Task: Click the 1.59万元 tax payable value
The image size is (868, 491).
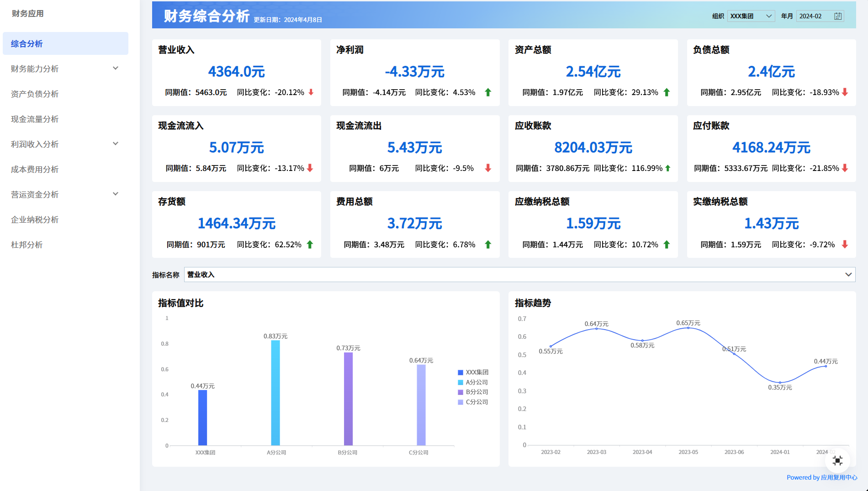Action: 593,224
